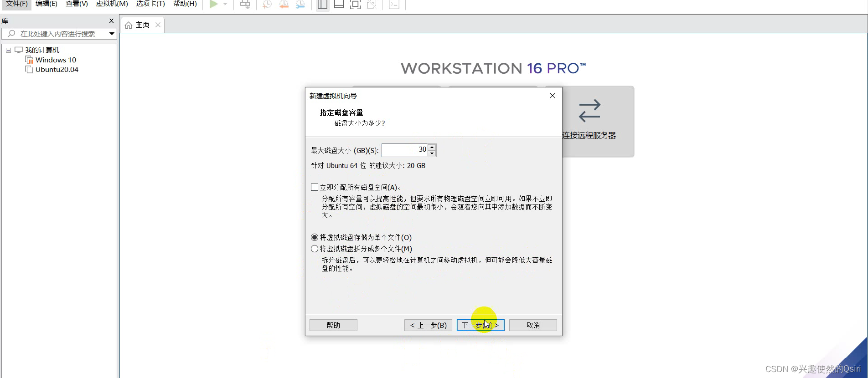
Task: Toggle the show library sidebar icon
Action: pos(322,5)
